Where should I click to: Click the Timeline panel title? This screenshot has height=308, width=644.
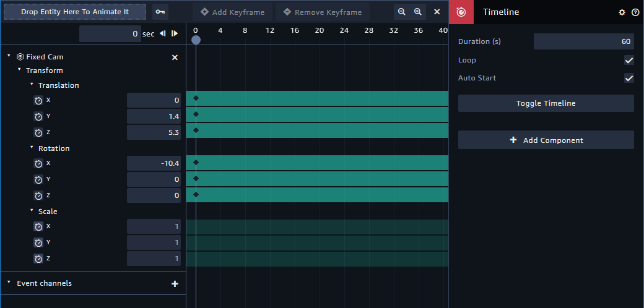501,12
